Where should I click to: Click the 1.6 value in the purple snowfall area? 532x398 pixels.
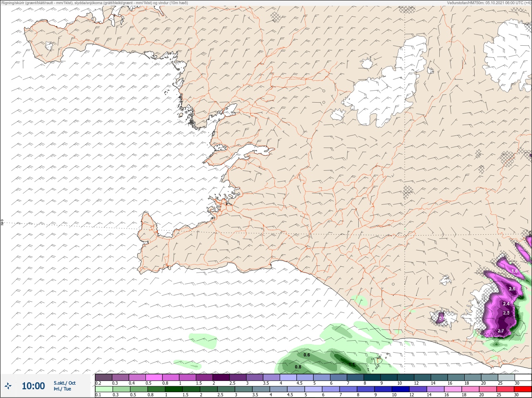[x=515, y=271]
